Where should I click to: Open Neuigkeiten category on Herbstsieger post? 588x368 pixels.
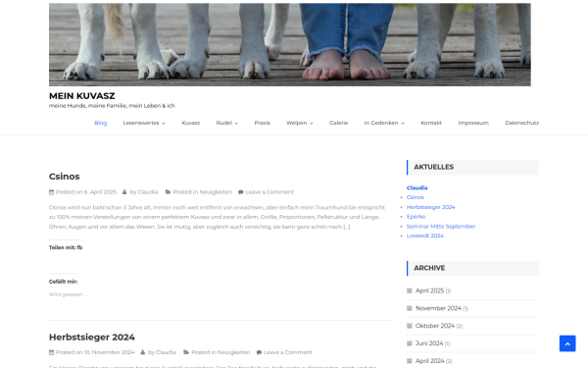(233, 352)
